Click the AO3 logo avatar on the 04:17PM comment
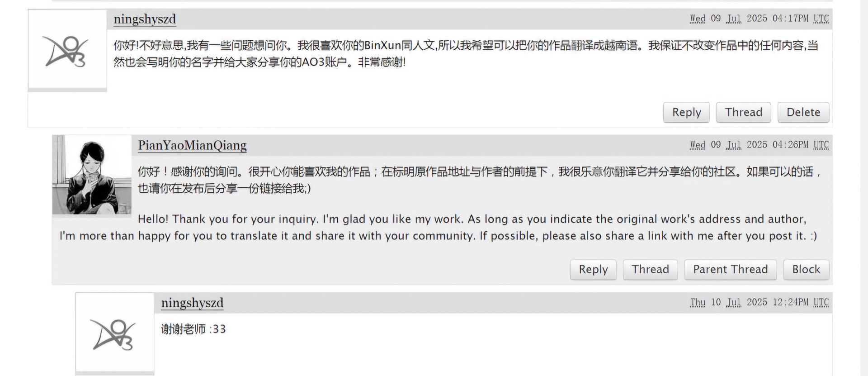This screenshot has height=376, width=868. pyautogui.click(x=67, y=50)
